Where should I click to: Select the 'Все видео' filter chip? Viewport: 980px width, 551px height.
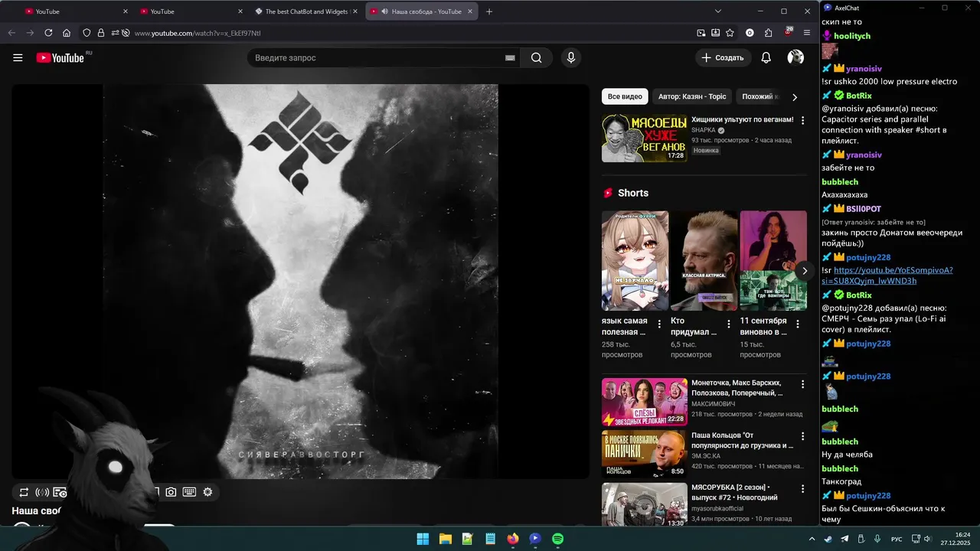625,97
